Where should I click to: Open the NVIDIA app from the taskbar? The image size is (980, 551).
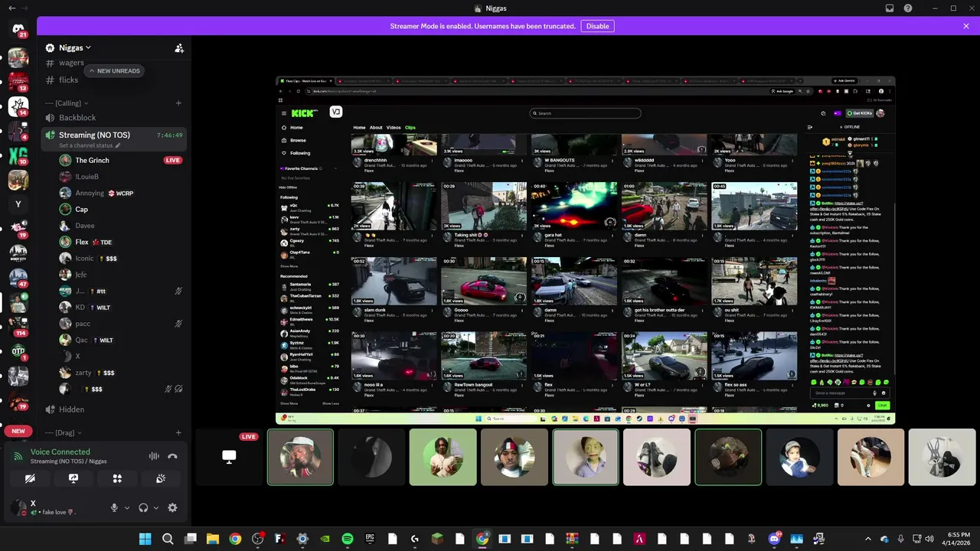pos(325,539)
